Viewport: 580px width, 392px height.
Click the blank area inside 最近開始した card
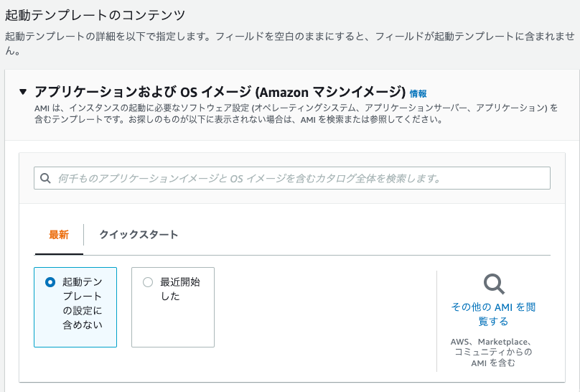[x=173, y=325]
